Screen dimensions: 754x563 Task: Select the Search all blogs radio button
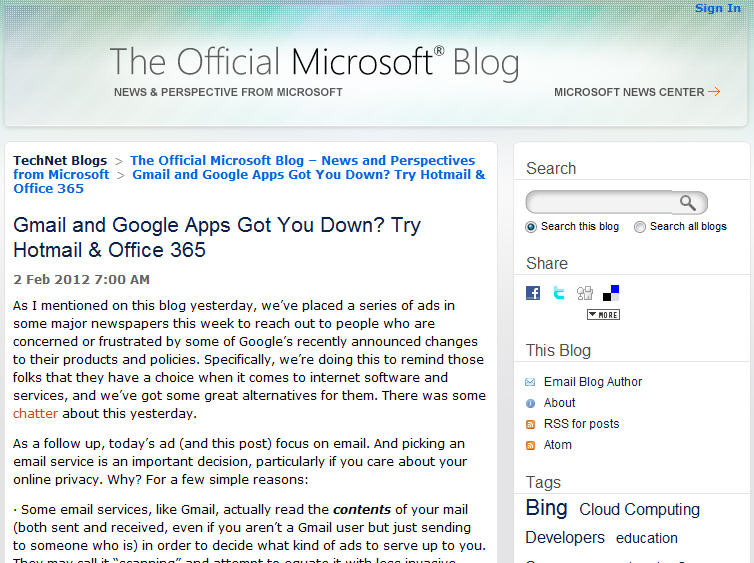(640, 227)
